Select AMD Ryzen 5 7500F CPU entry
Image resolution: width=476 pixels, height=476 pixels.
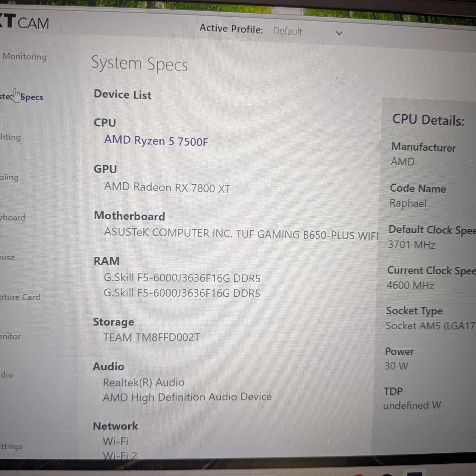click(156, 141)
